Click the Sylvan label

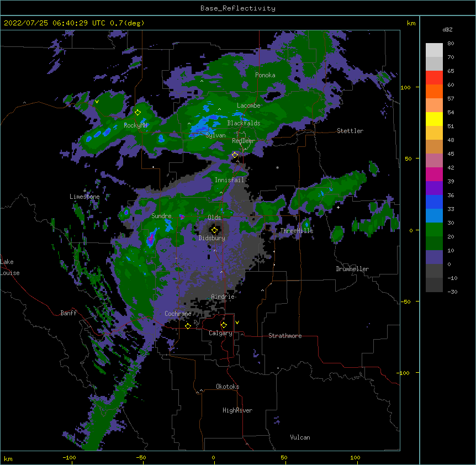tap(215, 135)
